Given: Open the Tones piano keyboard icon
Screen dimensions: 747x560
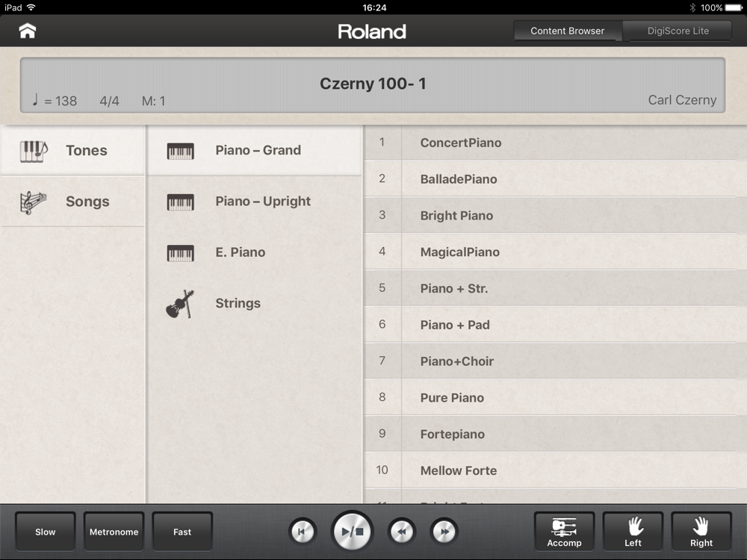Looking at the screenshot, I should 34,151.
